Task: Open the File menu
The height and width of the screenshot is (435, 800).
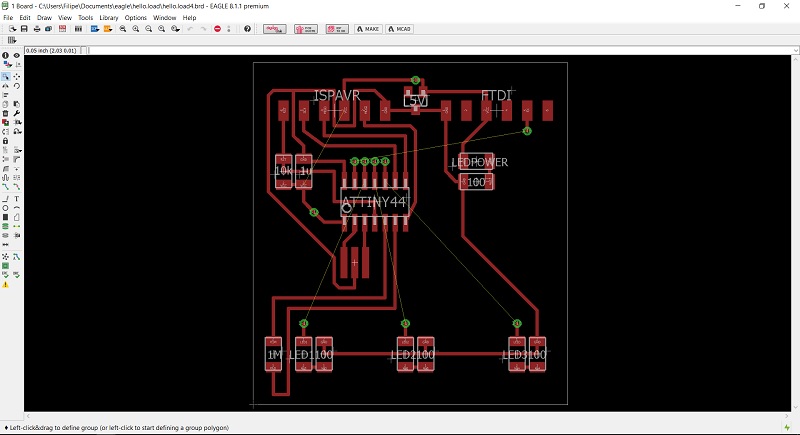Action: 8,17
